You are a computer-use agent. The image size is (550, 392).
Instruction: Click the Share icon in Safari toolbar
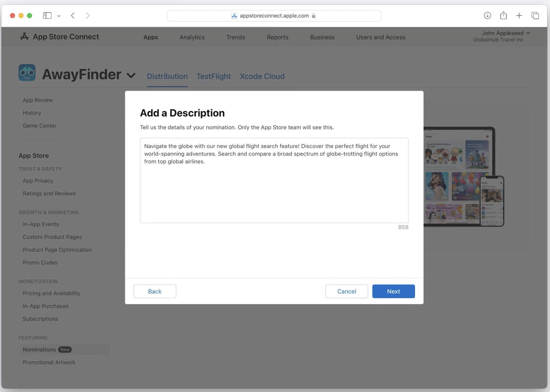[x=503, y=15]
